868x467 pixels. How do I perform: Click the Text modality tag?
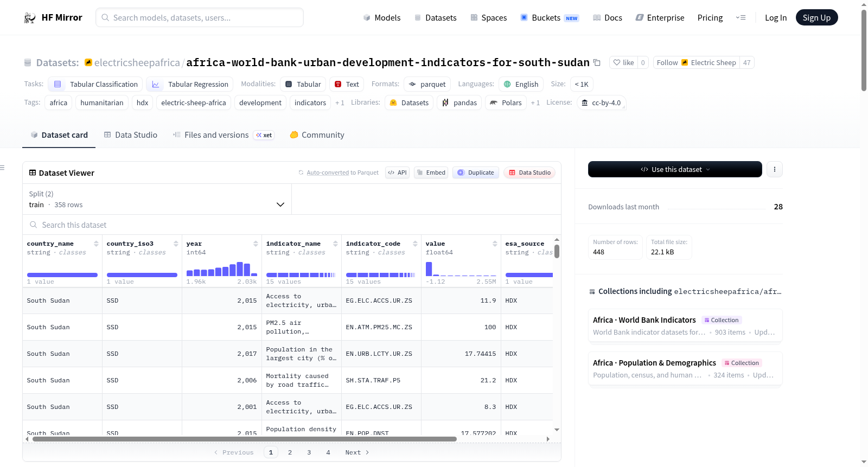coord(347,84)
